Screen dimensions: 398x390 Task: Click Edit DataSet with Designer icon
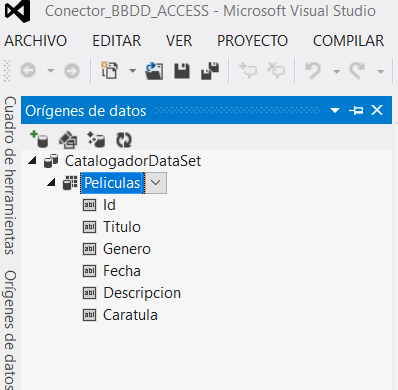point(68,139)
